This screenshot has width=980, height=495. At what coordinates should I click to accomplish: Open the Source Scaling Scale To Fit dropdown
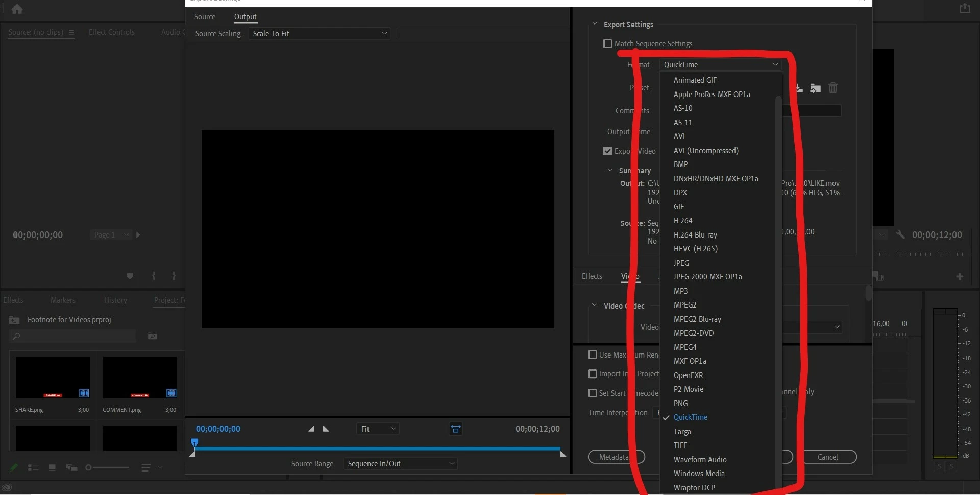[320, 34]
